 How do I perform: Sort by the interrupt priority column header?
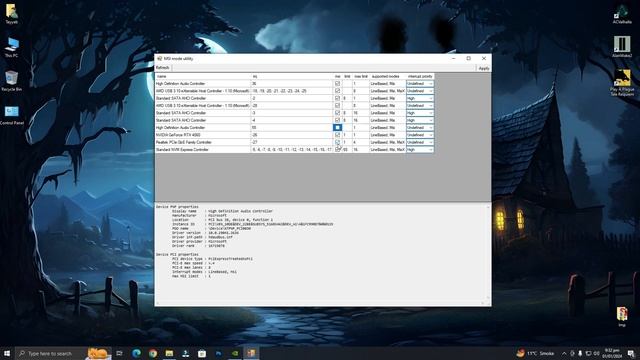click(420, 76)
